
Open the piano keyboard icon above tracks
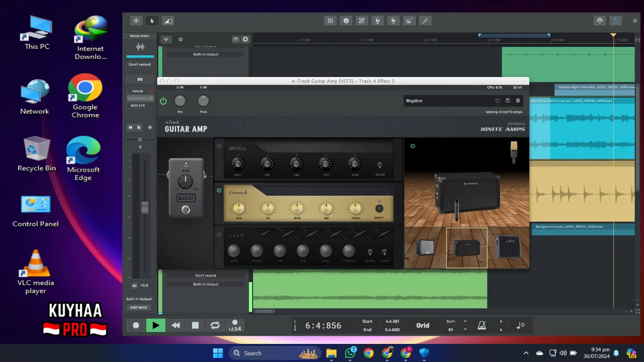click(x=235, y=39)
